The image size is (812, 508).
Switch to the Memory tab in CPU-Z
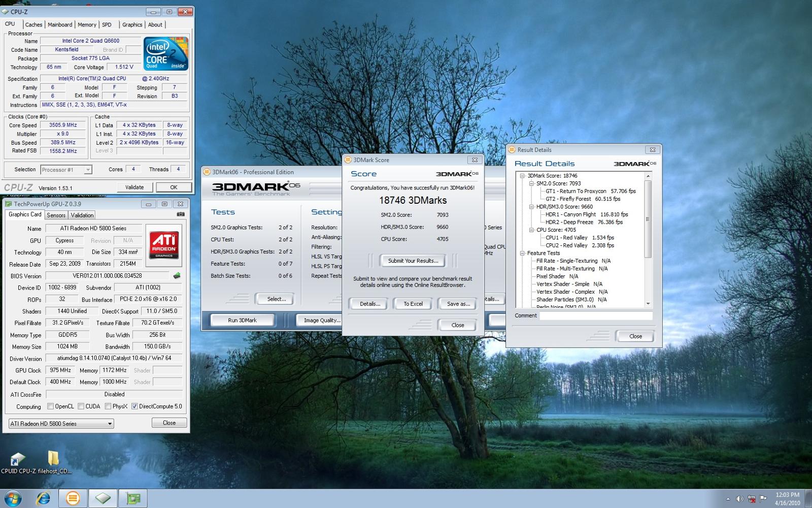coord(87,25)
